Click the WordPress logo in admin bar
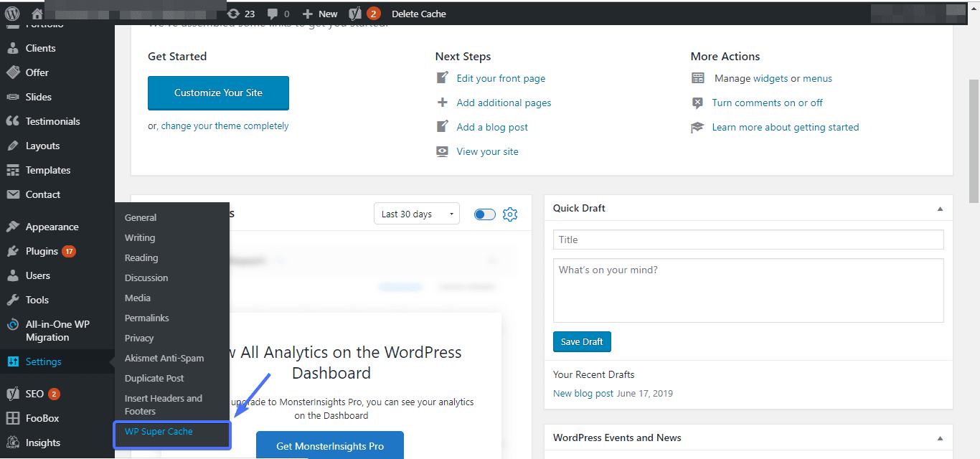The image size is (980, 459). tap(12, 14)
